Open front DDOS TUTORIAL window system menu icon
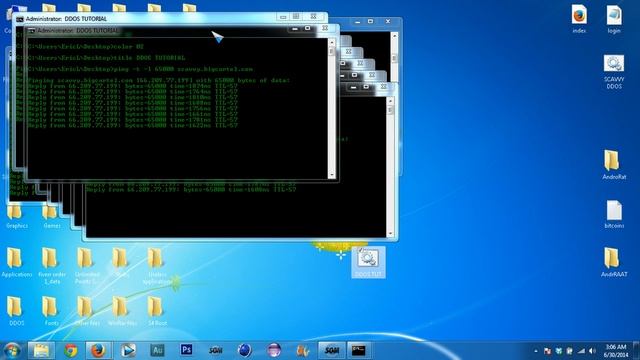 31,31
